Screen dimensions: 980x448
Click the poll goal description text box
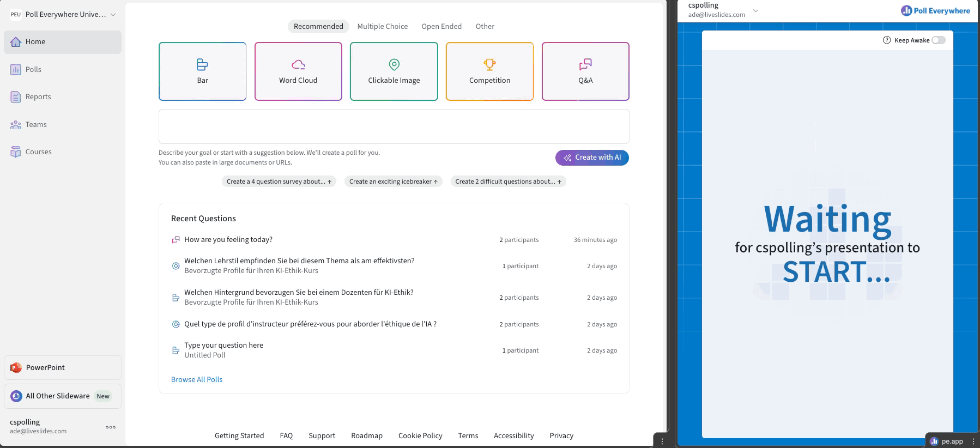point(394,126)
